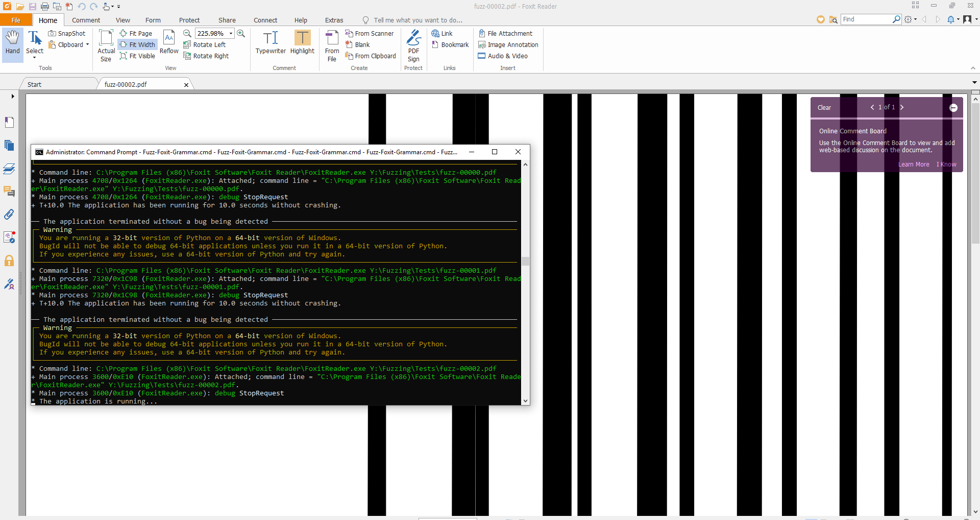Zoom in with the magnifier plus

pyautogui.click(x=241, y=34)
